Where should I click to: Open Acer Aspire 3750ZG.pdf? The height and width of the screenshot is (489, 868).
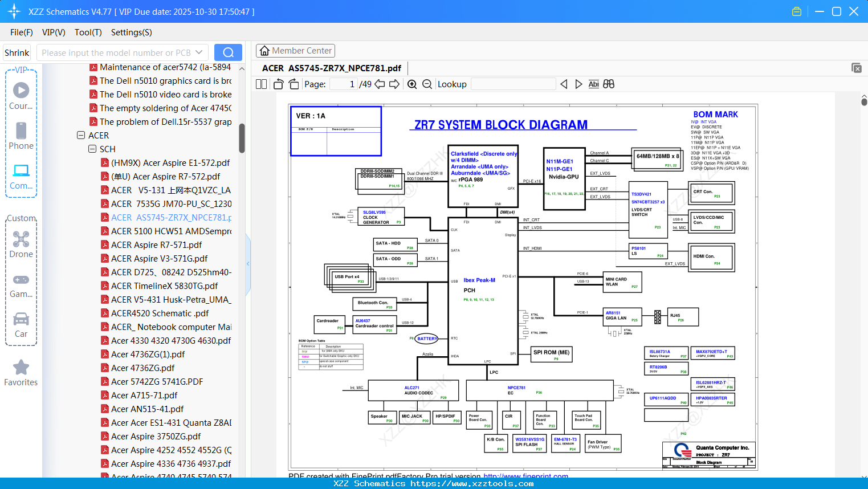pyautogui.click(x=156, y=437)
